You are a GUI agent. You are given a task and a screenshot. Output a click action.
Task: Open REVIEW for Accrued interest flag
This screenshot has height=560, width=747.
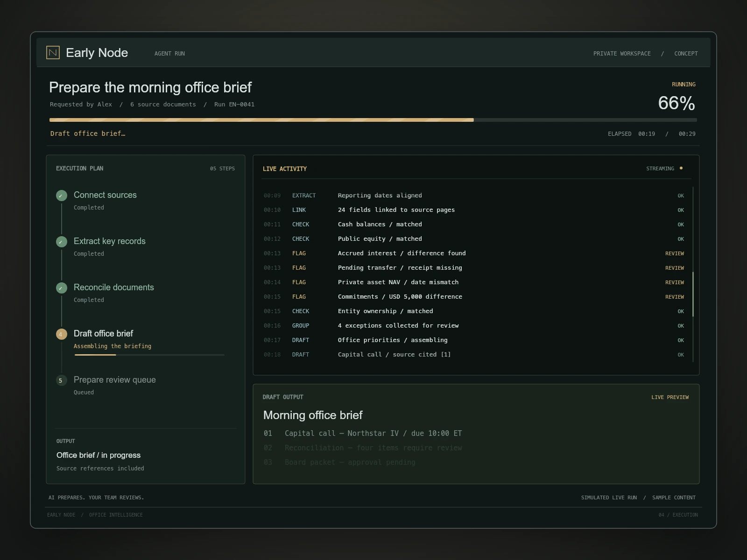(x=675, y=253)
